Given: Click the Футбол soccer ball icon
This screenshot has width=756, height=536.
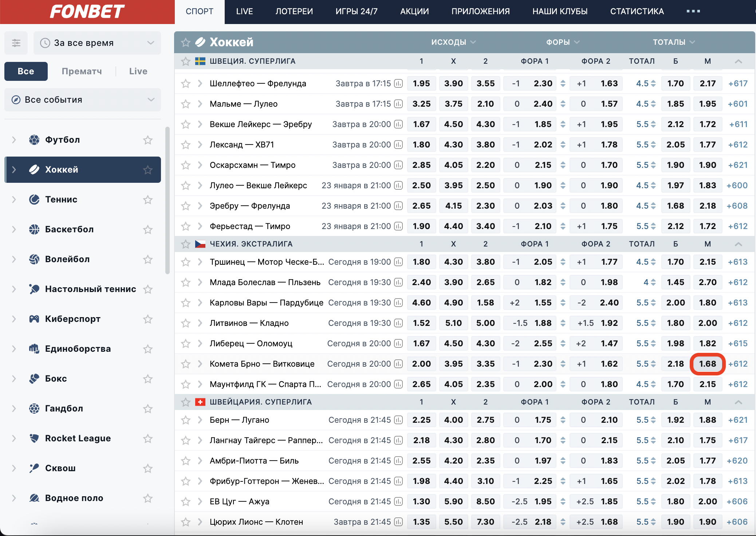Looking at the screenshot, I should [x=34, y=140].
